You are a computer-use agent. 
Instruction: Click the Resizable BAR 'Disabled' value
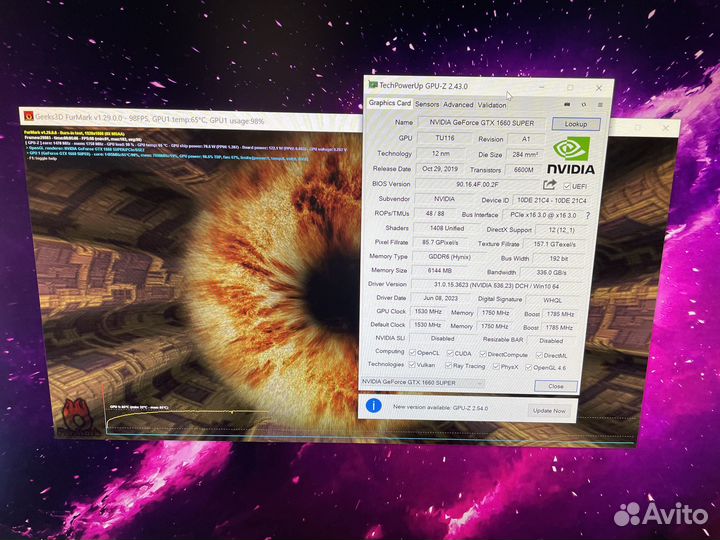pyautogui.click(x=551, y=341)
